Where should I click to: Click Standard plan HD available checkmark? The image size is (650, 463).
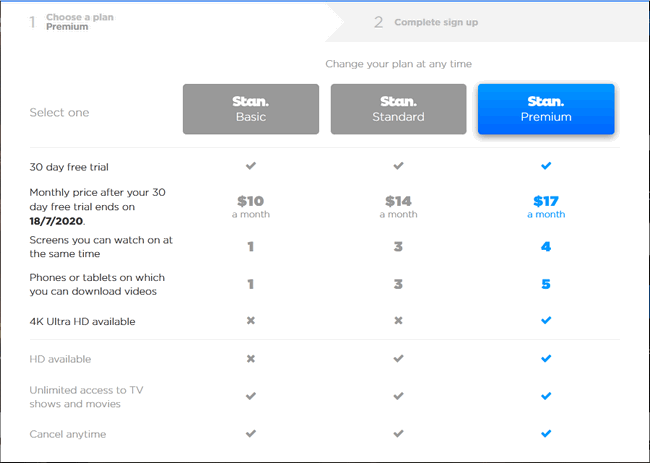(398, 358)
